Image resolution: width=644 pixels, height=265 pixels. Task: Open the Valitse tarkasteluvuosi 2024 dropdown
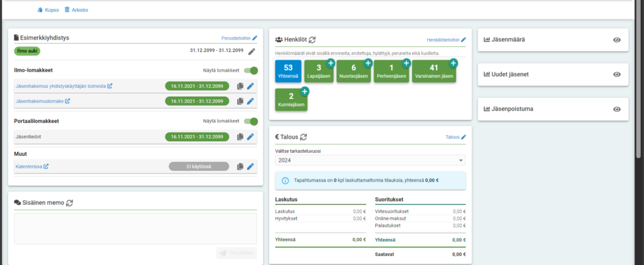coord(370,160)
